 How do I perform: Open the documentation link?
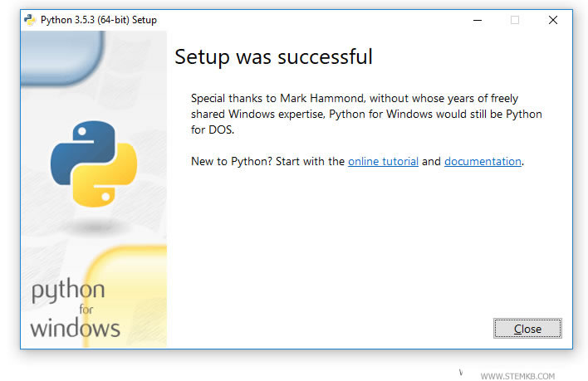point(483,161)
